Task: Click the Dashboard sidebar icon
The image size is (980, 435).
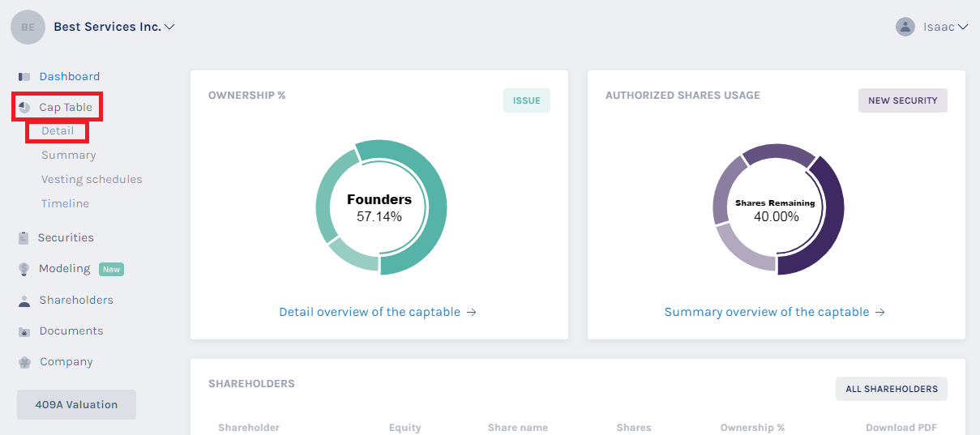Action: click(24, 77)
